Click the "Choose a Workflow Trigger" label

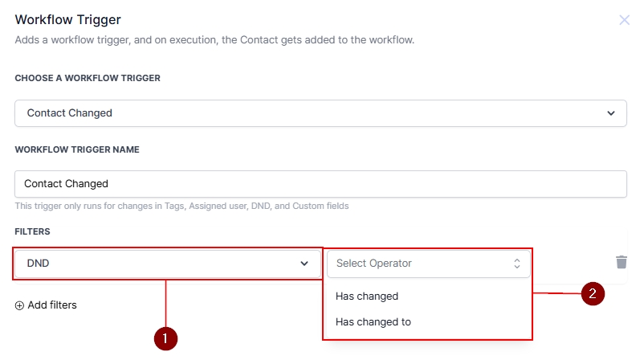pos(88,78)
